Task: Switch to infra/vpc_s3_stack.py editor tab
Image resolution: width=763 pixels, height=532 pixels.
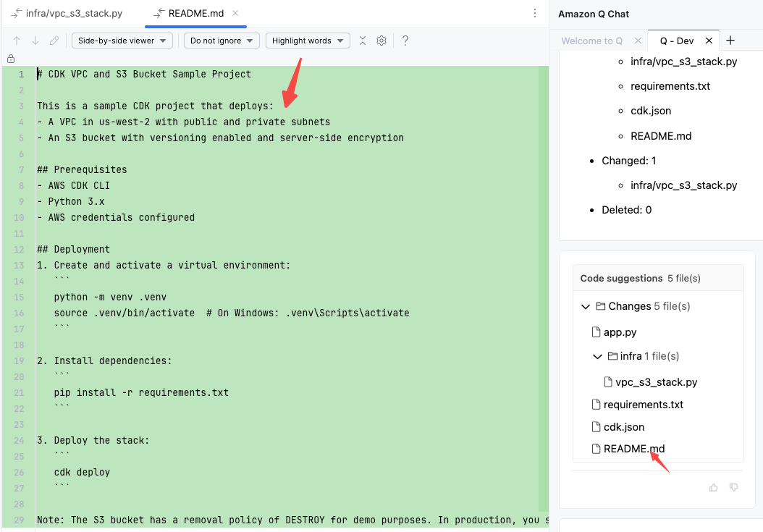Action: tap(67, 13)
